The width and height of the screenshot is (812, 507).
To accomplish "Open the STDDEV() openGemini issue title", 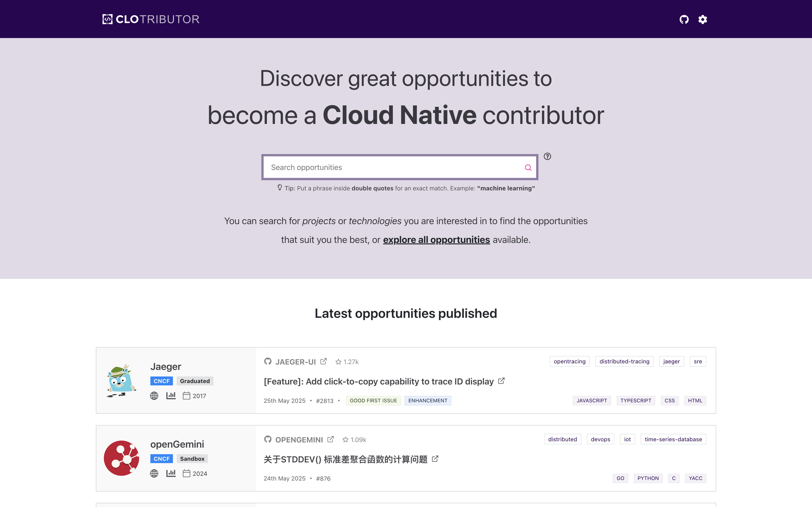I will tap(345, 459).
